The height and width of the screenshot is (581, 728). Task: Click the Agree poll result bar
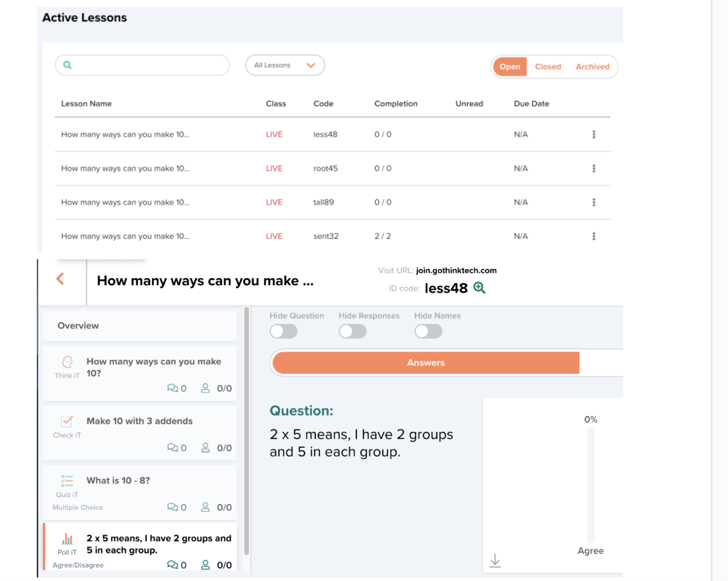pyautogui.click(x=591, y=485)
